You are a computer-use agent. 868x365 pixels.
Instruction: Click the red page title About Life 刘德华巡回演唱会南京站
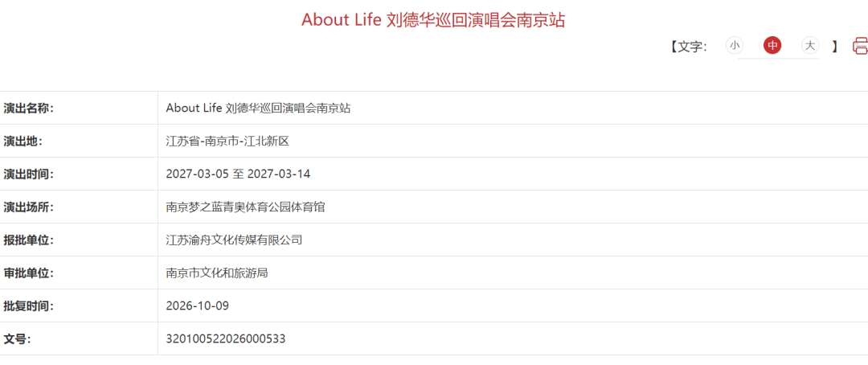(433, 20)
